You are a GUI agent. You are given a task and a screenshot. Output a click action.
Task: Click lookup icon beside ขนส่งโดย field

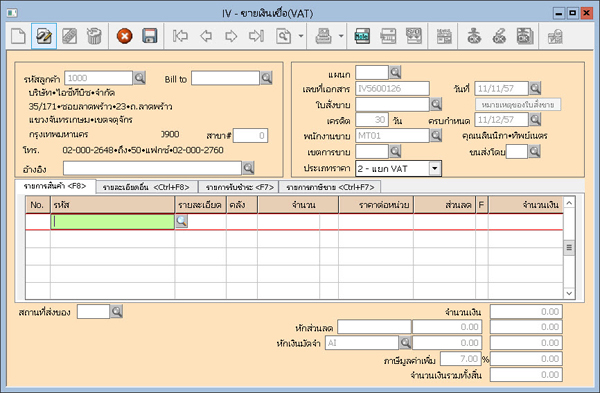pyautogui.click(x=534, y=152)
